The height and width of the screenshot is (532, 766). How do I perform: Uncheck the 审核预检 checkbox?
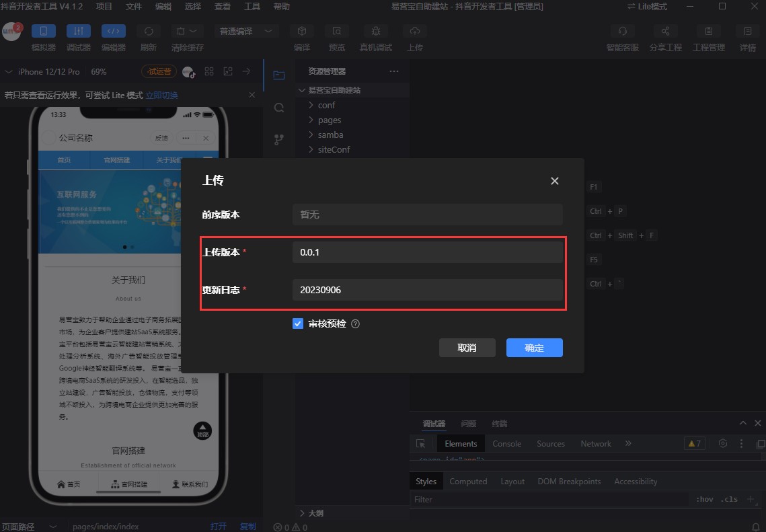297,324
